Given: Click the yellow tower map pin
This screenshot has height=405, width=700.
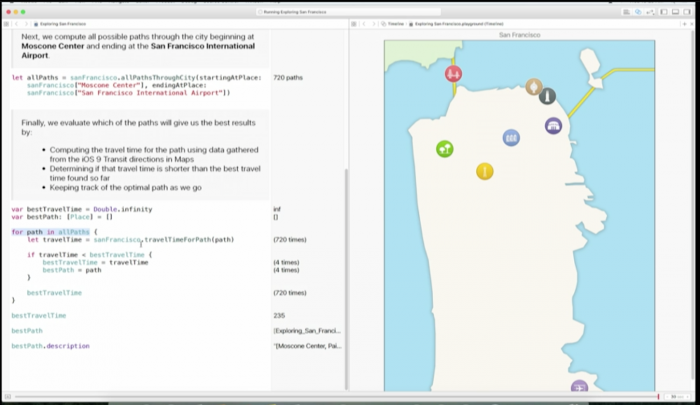Looking at the screenshot, I should coord(485,171).
